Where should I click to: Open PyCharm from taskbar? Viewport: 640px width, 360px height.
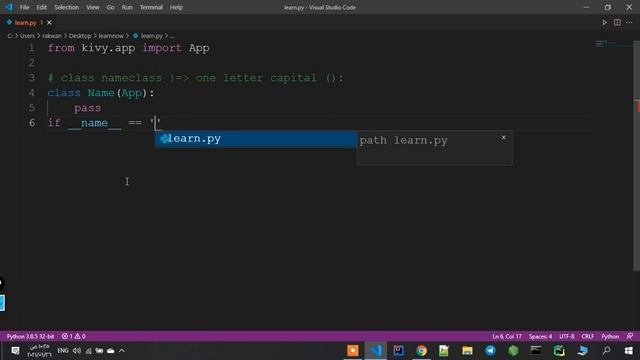pyautogui.click(x=559, y=351)
